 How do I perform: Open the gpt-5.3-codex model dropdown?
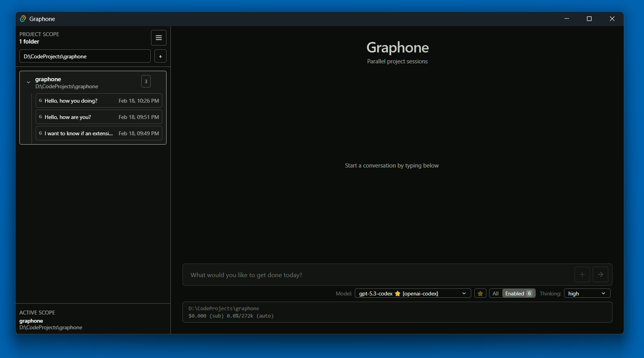pos(413,293)
